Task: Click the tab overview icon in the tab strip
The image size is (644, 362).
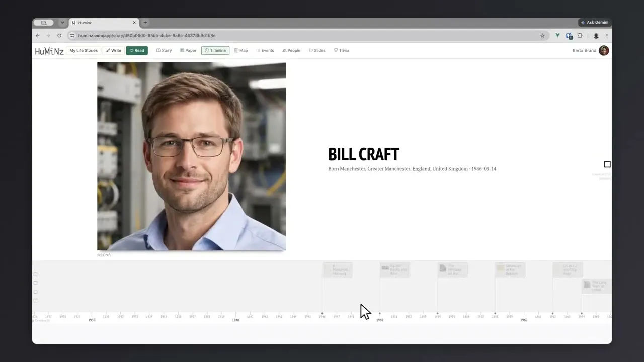Action: coord(44,23)
